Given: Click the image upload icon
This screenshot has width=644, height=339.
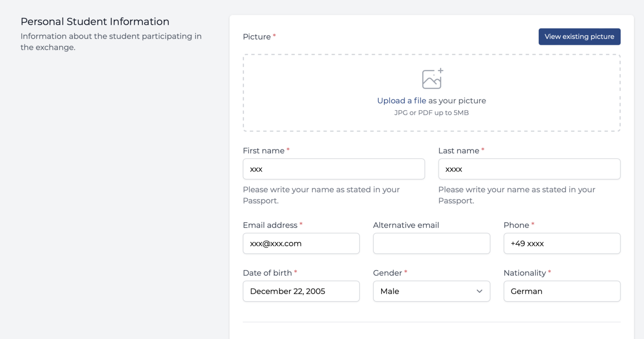Looking at the screenshot, I should (x=432, y=78).
